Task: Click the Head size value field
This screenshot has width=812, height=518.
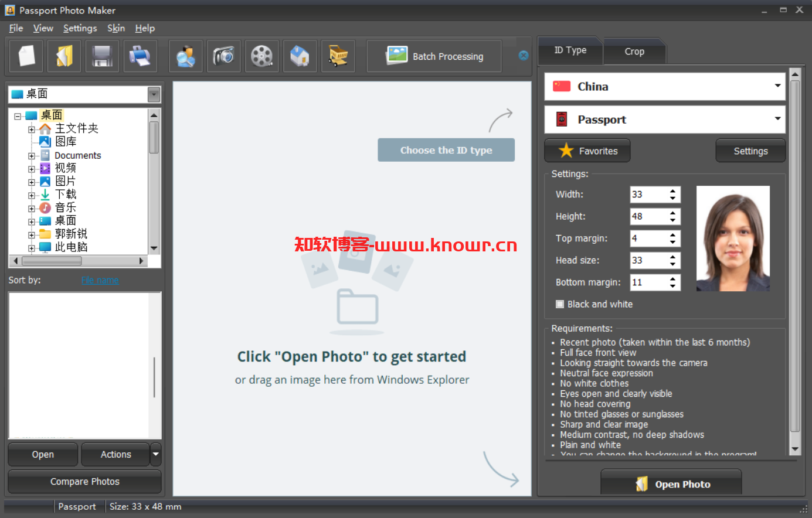Action: pyautogui.click(x=648, y=260)
